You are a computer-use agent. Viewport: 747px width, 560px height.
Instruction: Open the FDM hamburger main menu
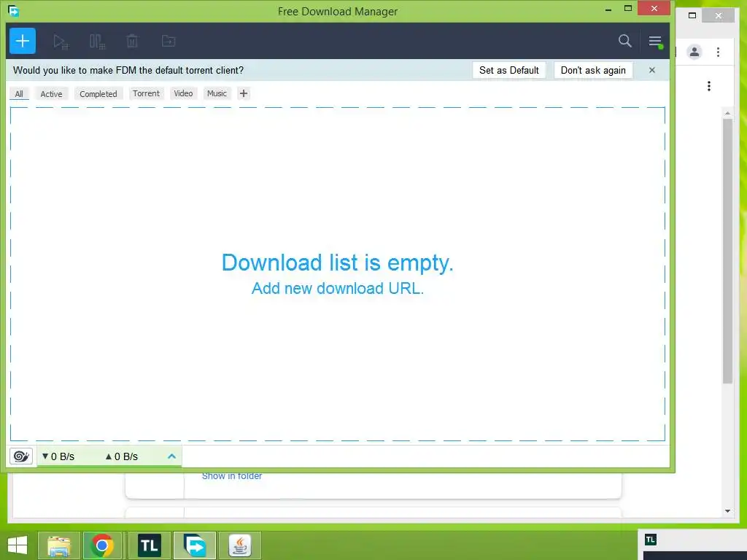coord(656,42)
